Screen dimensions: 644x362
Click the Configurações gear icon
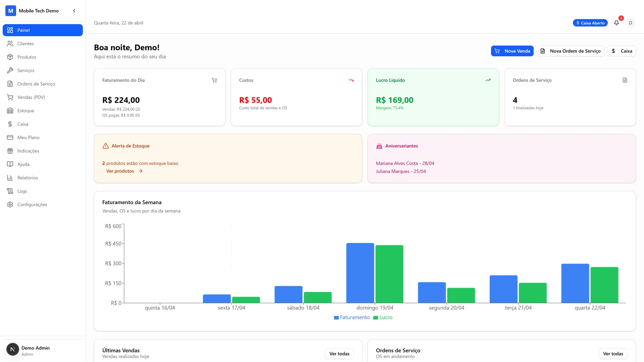(10, 204)
